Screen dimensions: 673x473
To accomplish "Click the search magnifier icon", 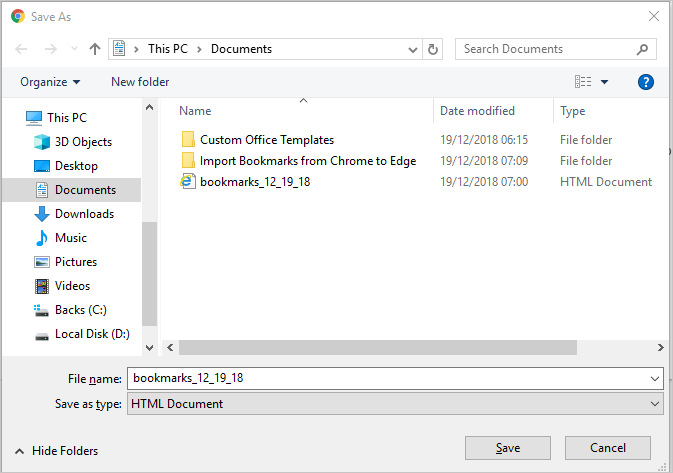I will (x=643, y=49).
